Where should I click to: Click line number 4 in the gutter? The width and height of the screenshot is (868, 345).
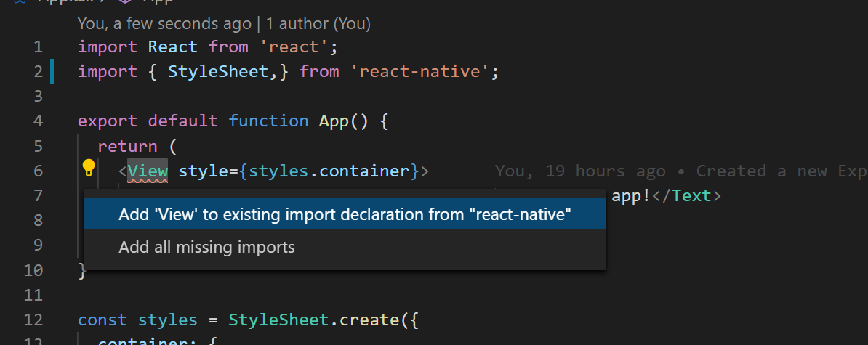(x=38, y=121)
